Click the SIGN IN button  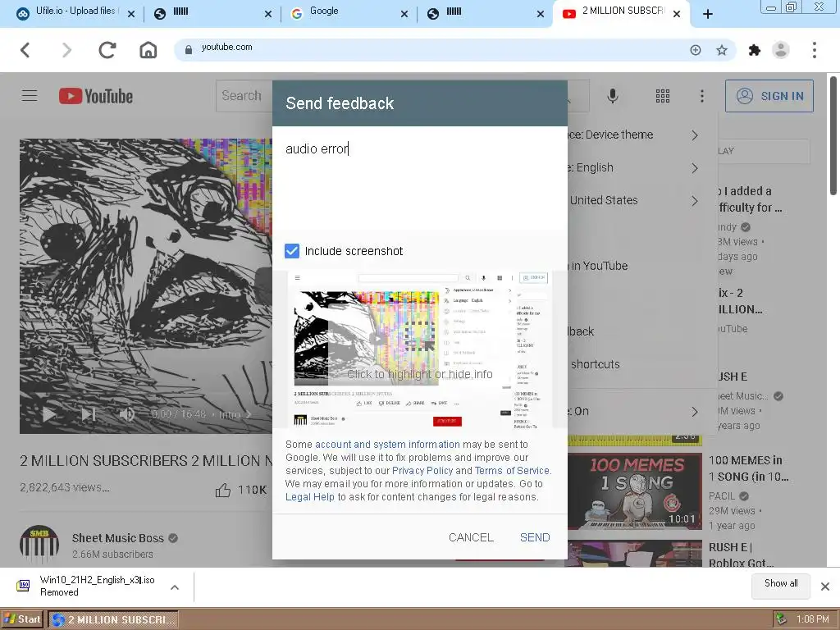pos(769,96)
